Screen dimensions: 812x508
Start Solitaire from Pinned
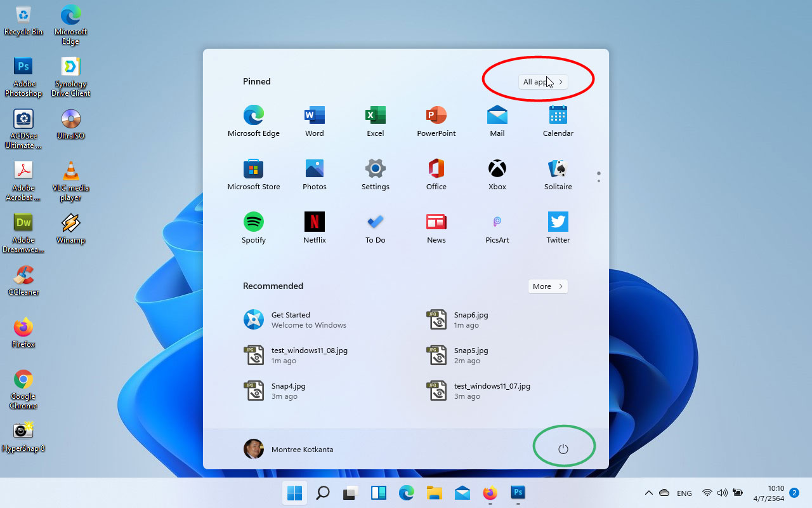point(558,174)
